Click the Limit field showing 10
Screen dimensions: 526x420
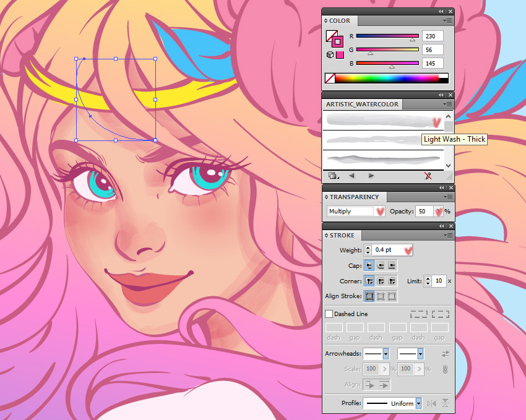pyautogui.click(x=439, y=281)
